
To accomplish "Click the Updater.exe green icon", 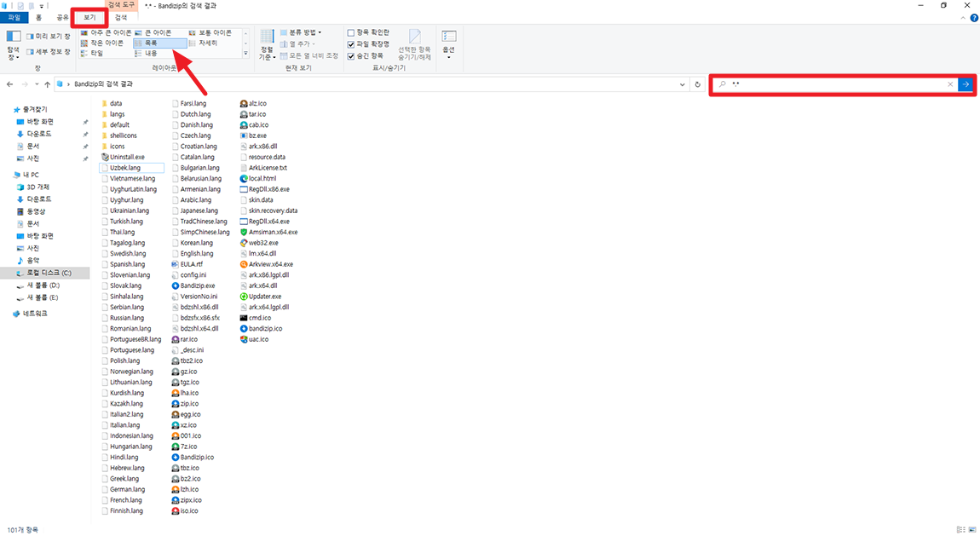I will [x=244, y=296].
